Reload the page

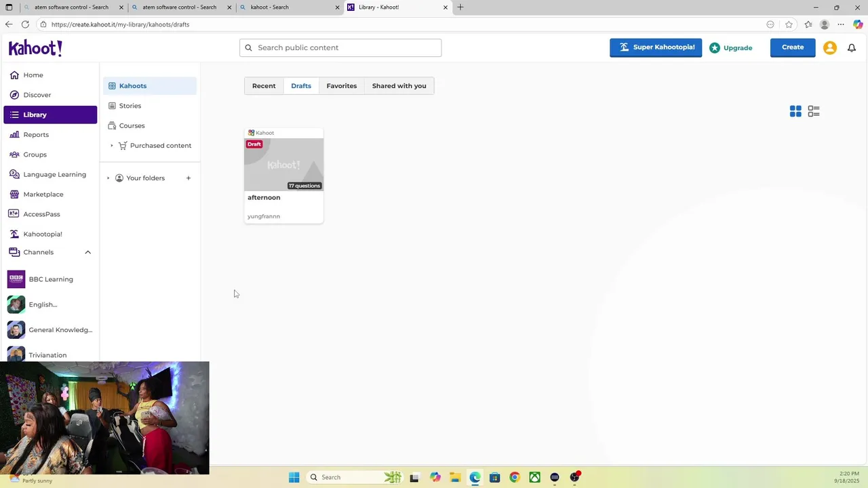25,24
